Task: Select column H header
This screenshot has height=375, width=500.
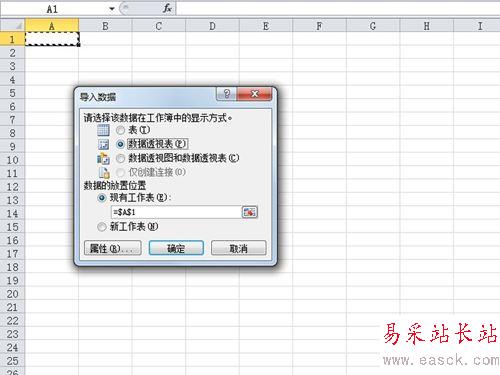Action: (427, 26)
